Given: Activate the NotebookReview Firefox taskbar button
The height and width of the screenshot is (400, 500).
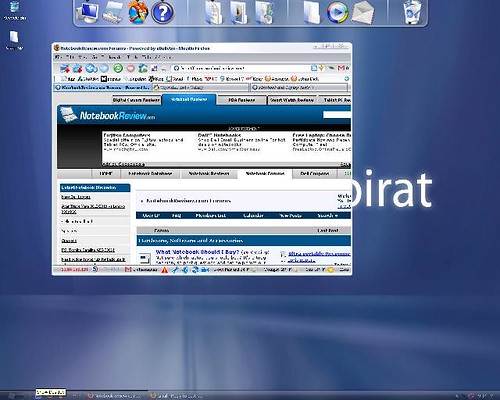Looking at the screenshot, I should (116, 396).
